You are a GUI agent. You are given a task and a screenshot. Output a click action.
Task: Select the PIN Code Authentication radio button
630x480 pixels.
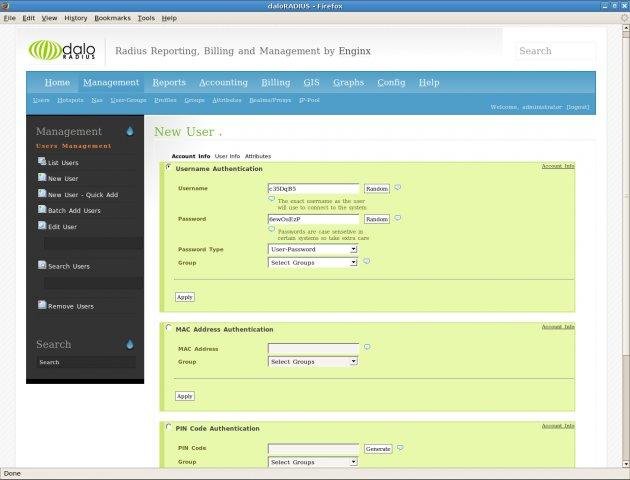169,427
